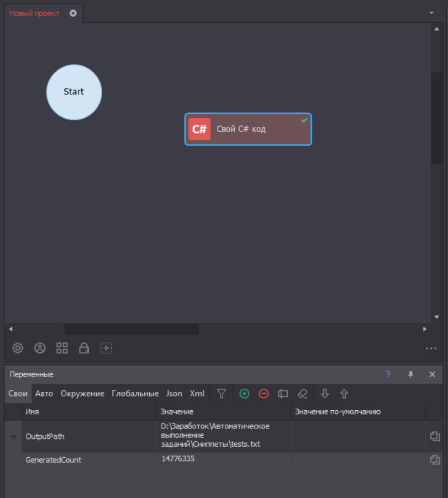Switch to the Глобальные tab
The height and width of the screenshot is (498, 448).
click(x=135, y=394)
